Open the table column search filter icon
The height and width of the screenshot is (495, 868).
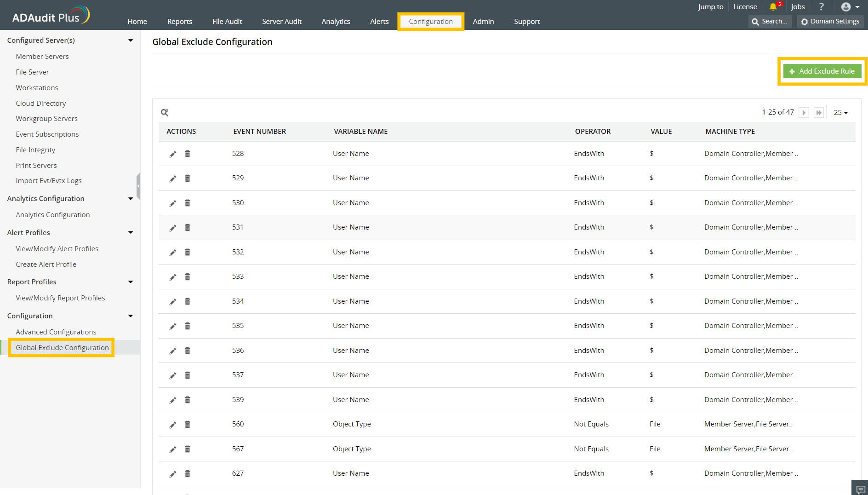click(165, 112)
